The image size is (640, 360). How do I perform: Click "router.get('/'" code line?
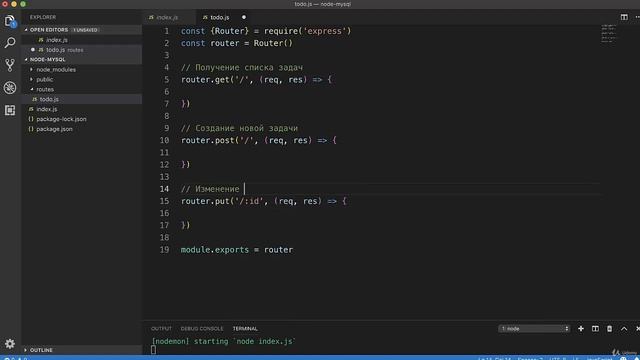(x=256, y=80)
